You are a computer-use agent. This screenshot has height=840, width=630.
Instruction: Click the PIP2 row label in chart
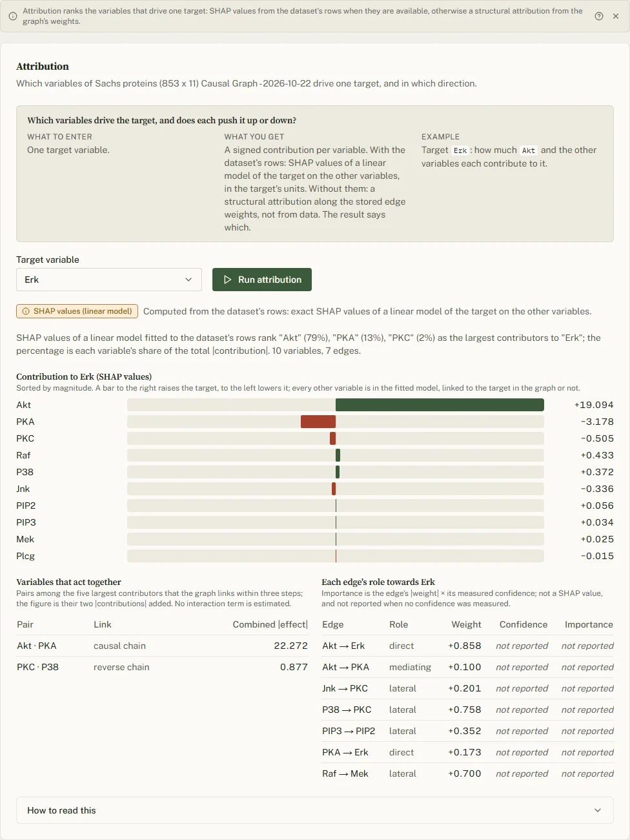tap(26, 506)
